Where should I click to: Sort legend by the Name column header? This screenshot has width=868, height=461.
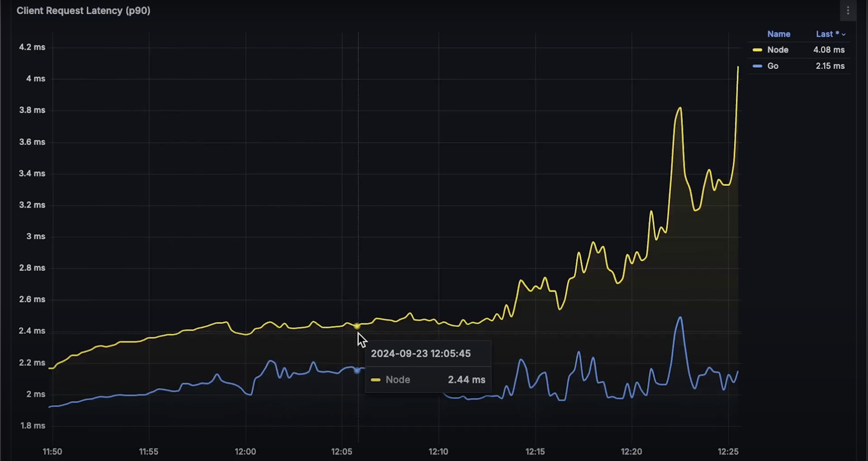tap(778, 34)
